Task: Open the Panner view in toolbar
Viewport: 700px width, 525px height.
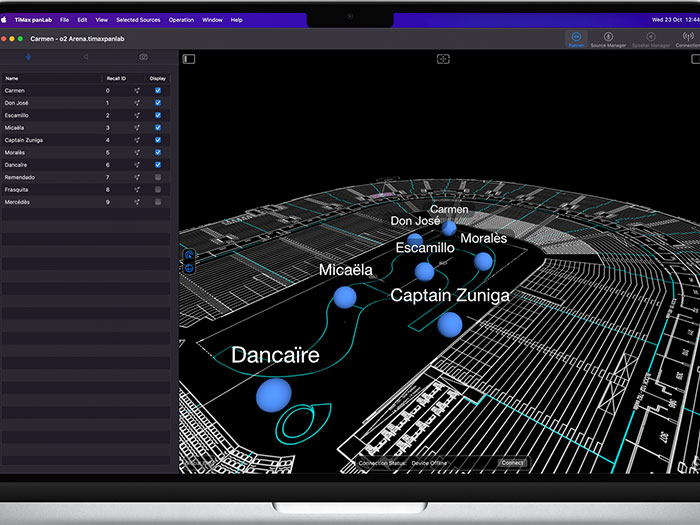Action: coord(576,39)
